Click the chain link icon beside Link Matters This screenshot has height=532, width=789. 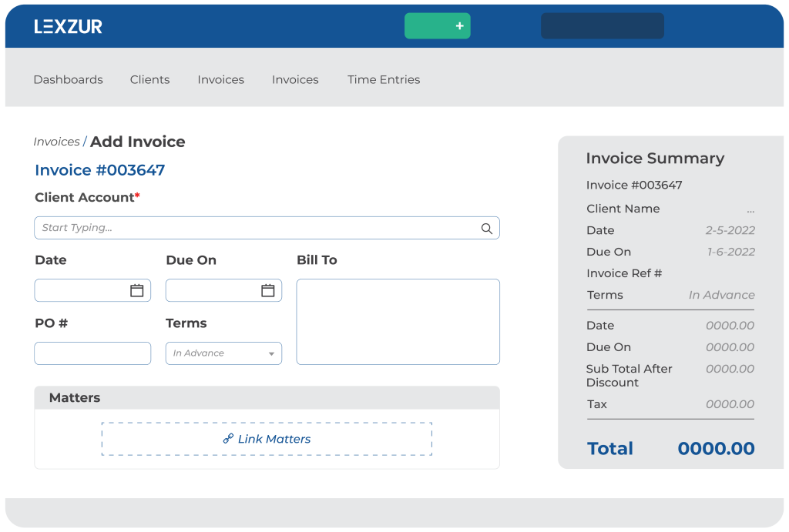pyautogui.click(x=228, y=439)
